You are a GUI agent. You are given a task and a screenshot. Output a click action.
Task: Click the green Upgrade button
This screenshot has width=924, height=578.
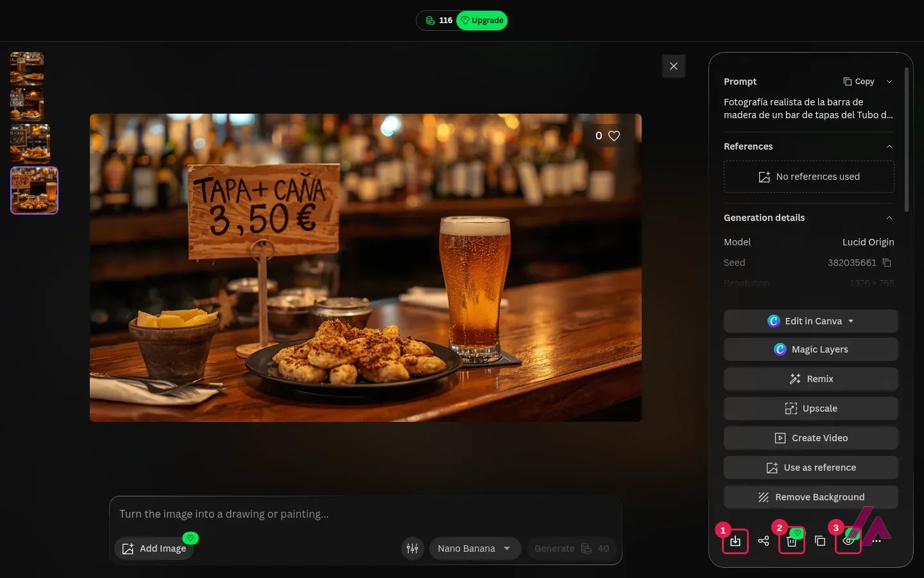(x=482, y=21)
